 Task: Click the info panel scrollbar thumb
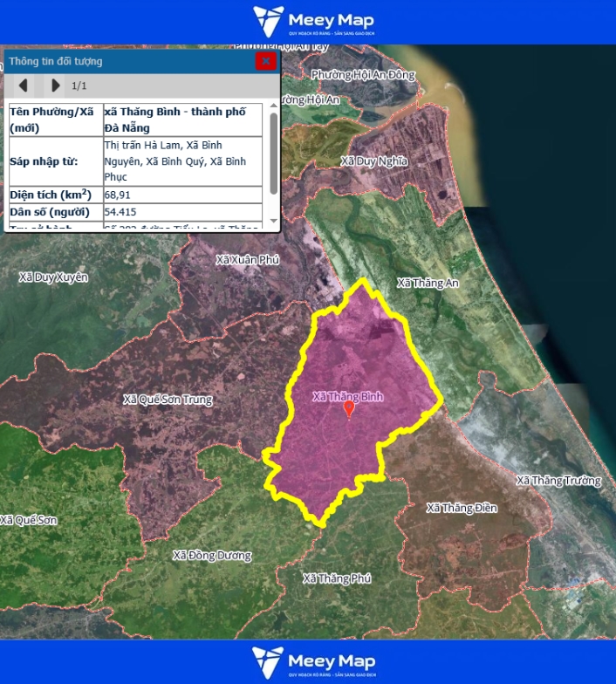274,153
